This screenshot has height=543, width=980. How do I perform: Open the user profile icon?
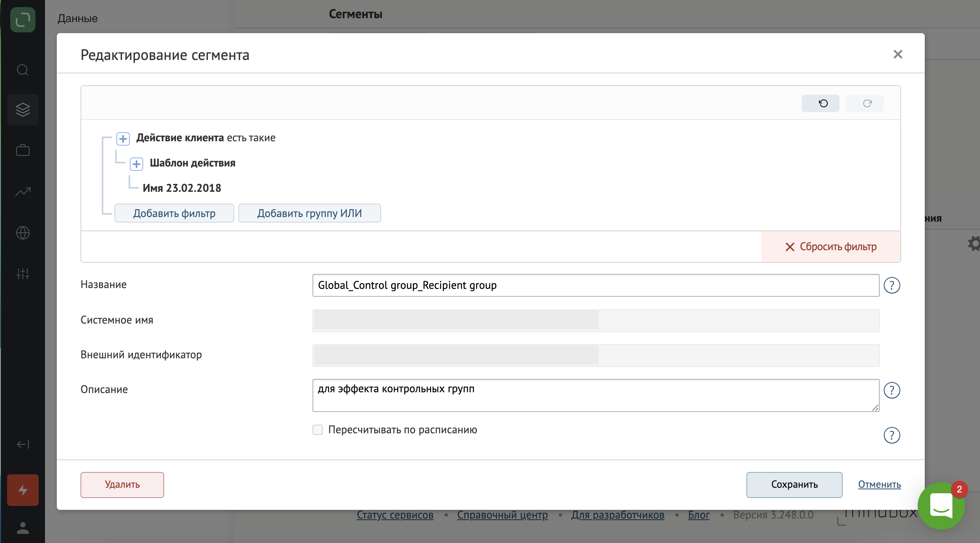23,528
